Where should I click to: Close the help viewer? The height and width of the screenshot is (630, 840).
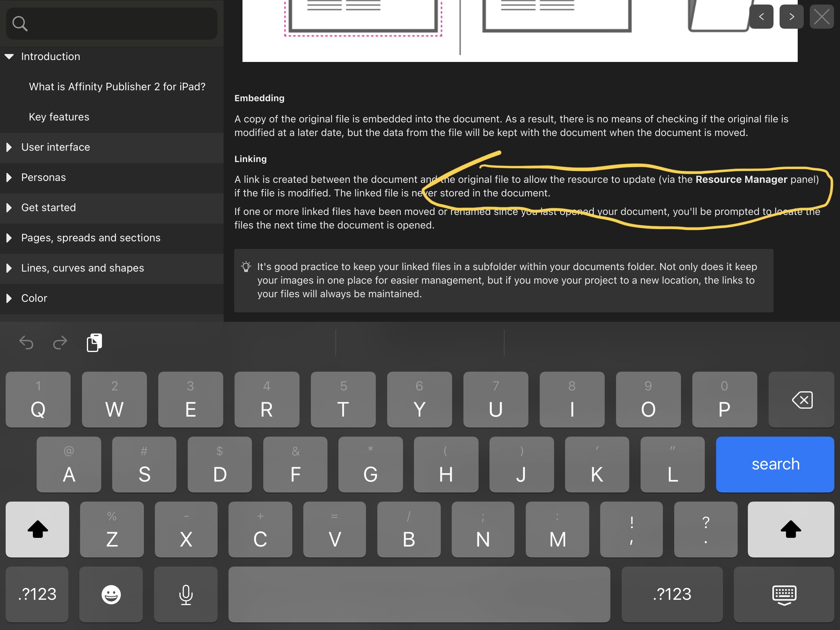pyautogui.click(x=821, y=17)
